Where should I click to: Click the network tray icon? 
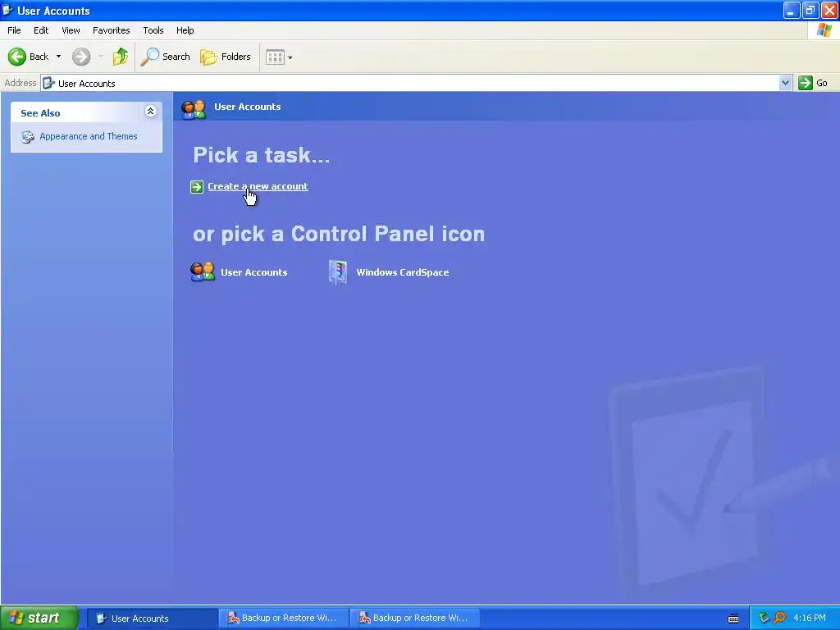point(764,619)
